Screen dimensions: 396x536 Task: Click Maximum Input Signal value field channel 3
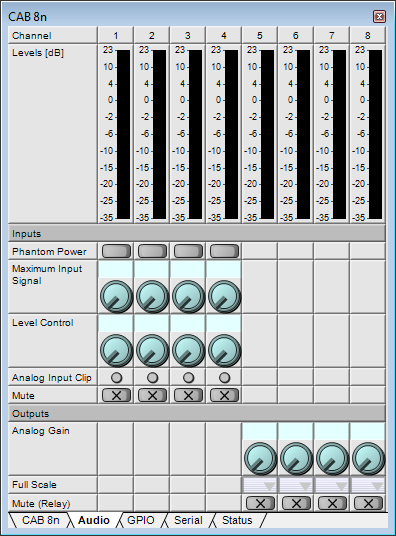[188, 269]
